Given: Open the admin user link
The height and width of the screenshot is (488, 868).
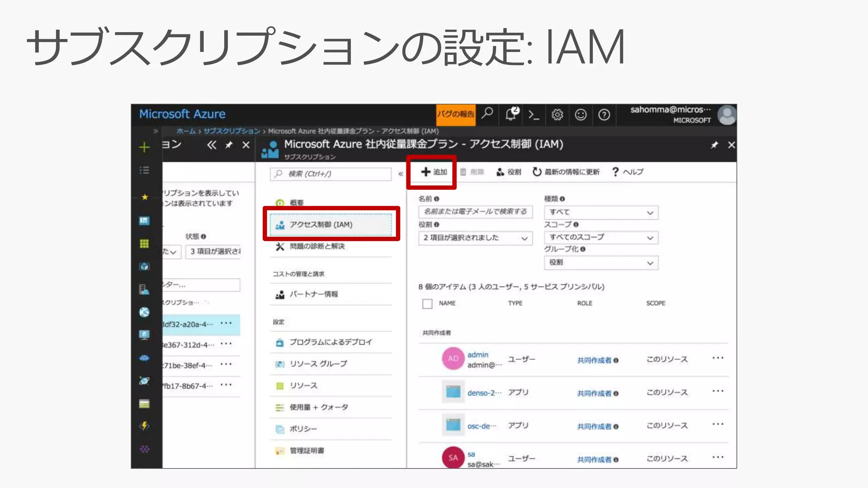Looking at the screenshot, I should (478, 355).
